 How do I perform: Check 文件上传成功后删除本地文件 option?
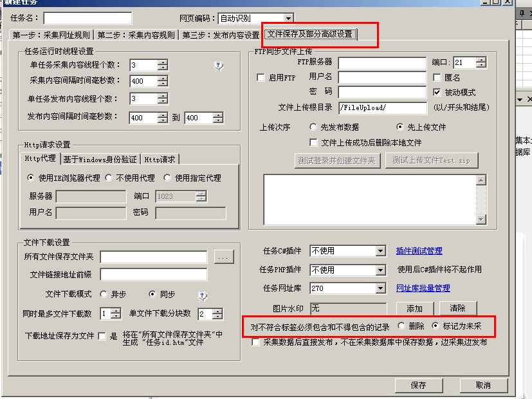click(x=314, y=142)
